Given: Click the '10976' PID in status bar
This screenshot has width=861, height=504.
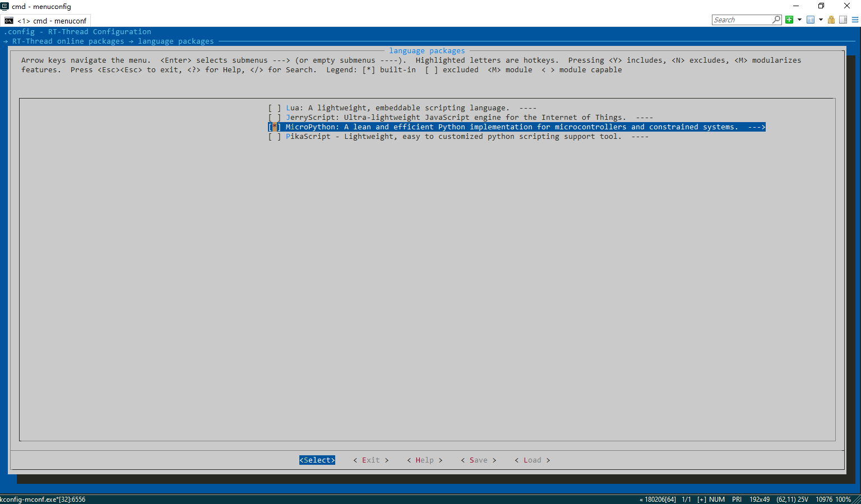Looking at the screenshot, I should coord(824,499).
